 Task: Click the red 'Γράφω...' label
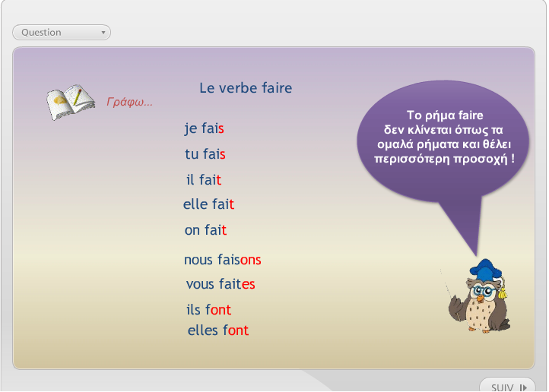click(x=129, y=102)
